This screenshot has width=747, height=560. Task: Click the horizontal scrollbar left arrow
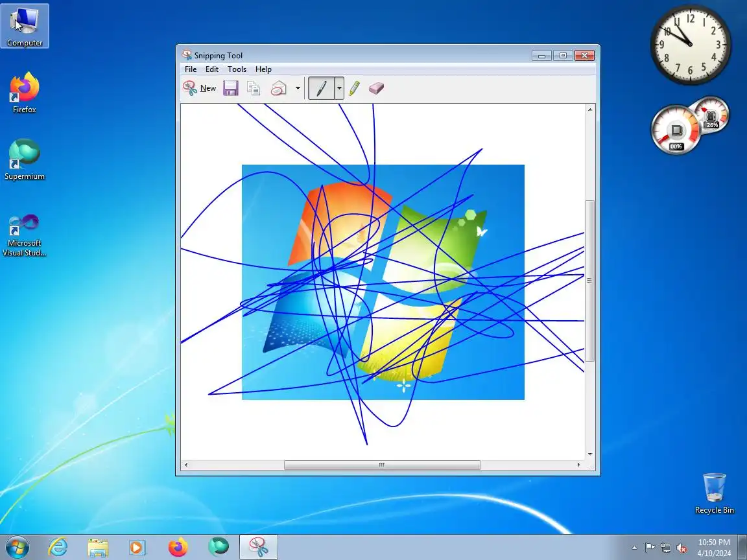[186, 465]
